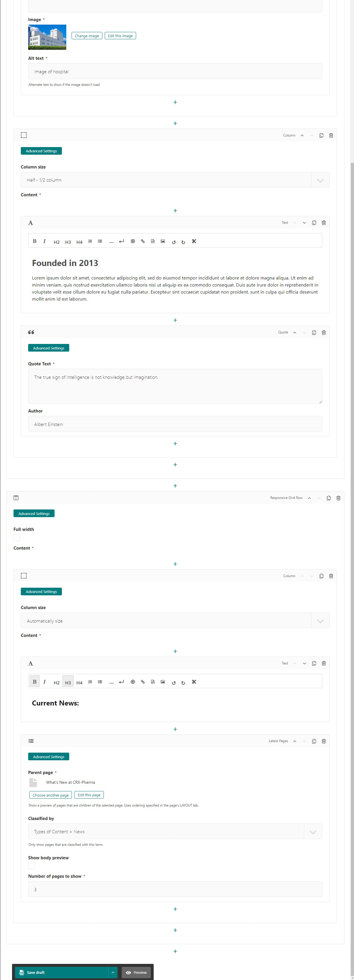Open Advanced Settings of the Quote block

coord(48,348)
